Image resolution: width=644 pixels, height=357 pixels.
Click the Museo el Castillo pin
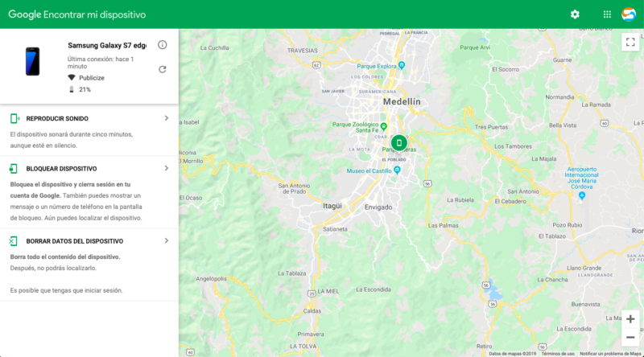(397, 170)
